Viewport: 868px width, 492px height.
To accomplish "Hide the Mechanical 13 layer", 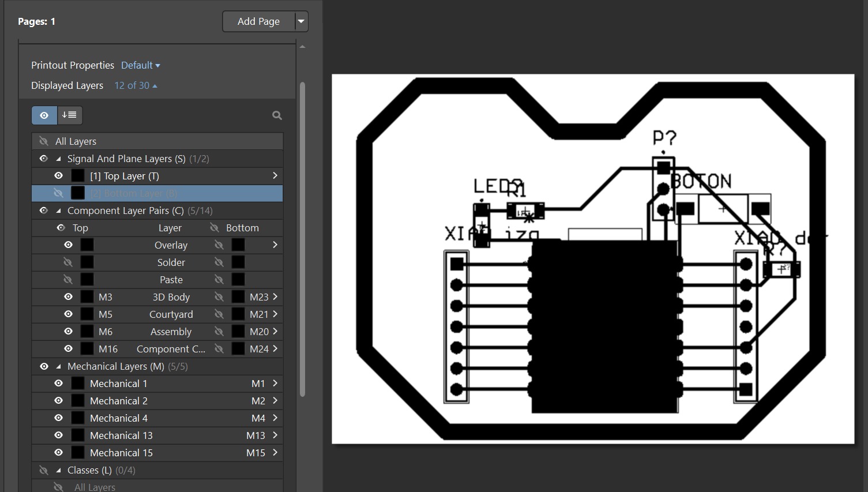I will 59,435.
